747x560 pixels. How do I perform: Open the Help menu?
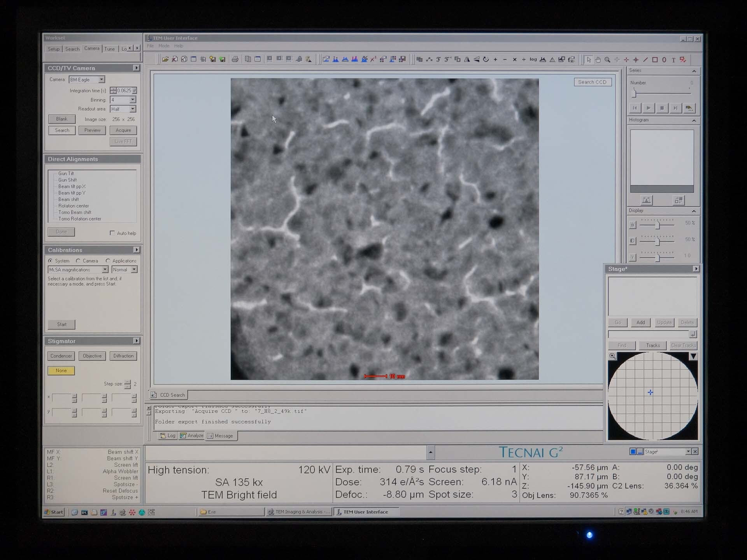179,46
